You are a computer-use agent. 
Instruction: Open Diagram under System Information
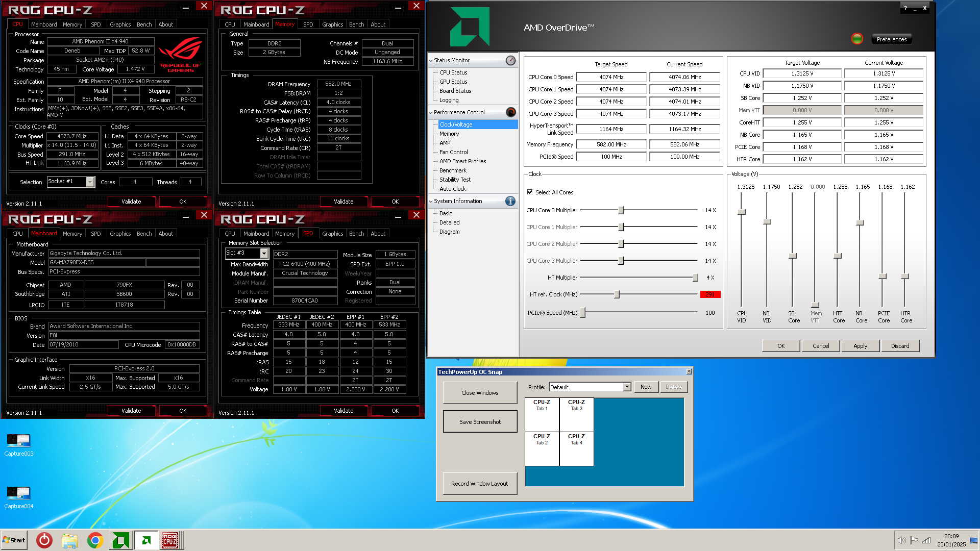[449, 232]
